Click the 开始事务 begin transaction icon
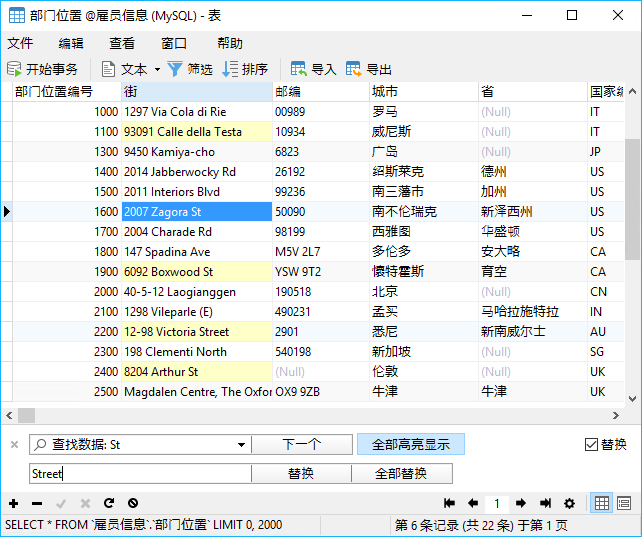 point(14,69)
